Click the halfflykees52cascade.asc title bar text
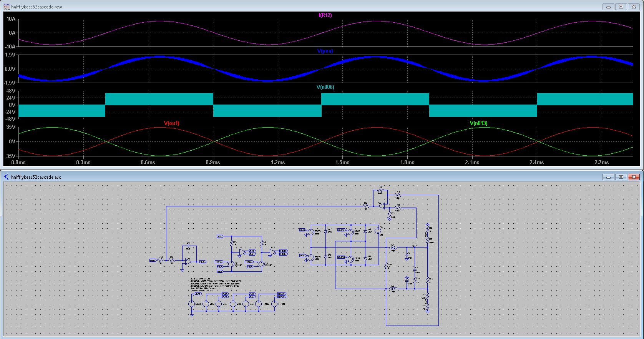Image resolution: width=644 pixels, height=339 pixels. point(36,177)
